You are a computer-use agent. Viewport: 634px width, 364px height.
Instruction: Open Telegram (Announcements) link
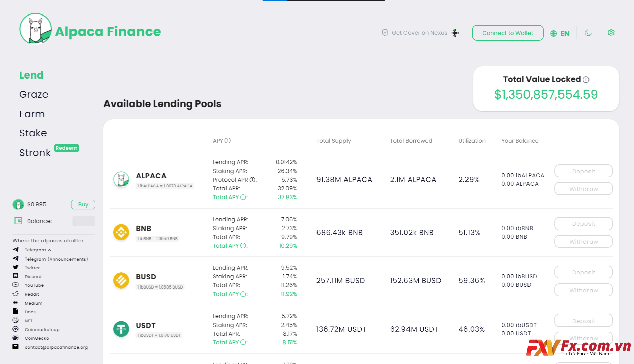tap(56, 259)
